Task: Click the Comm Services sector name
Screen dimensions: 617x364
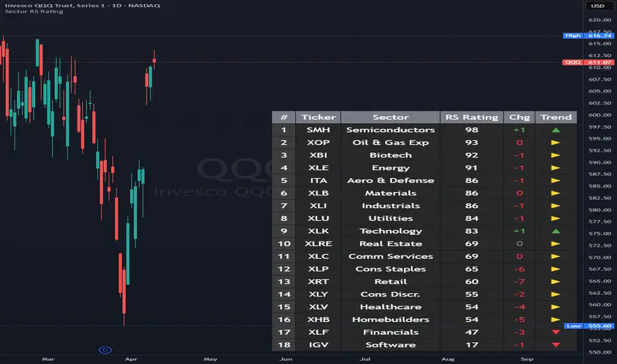Action: [x=391, y=256]
